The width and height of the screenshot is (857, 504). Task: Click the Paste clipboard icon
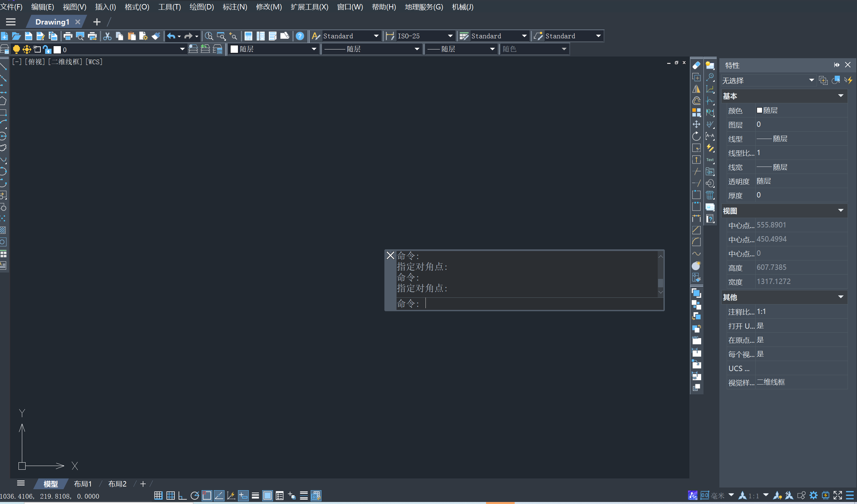[132, 36]
